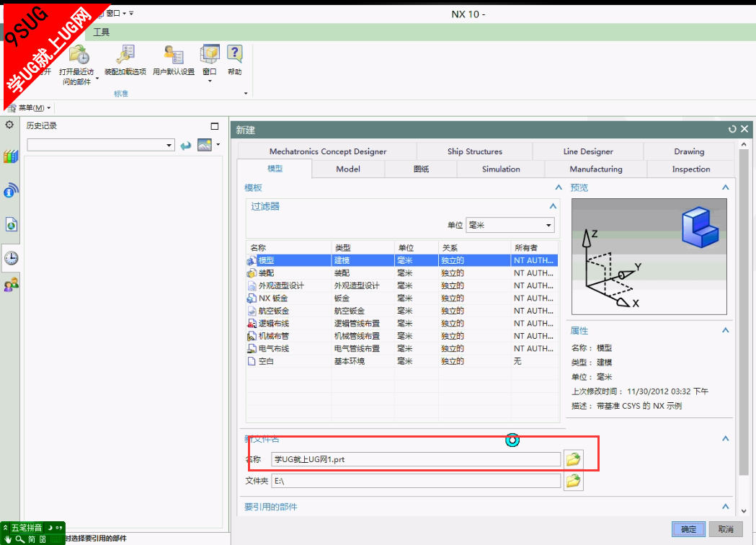Click the file name input field
Screen dimensions: 756x545
[x=416, y=459]
